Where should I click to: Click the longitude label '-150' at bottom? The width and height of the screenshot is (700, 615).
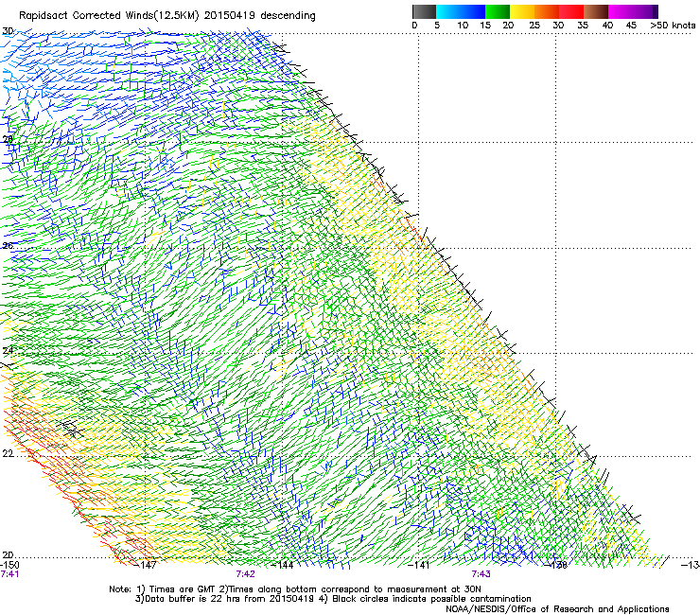click(9, 565)
